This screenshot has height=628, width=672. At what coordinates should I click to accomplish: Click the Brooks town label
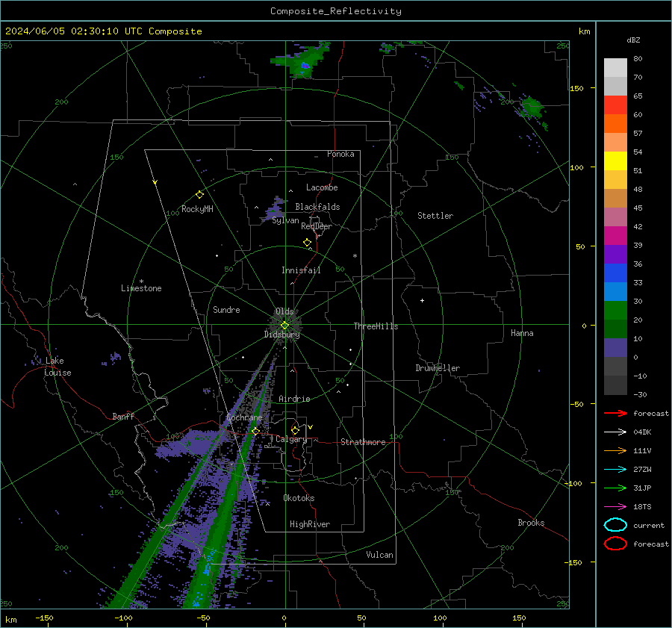tap(531, 523)
